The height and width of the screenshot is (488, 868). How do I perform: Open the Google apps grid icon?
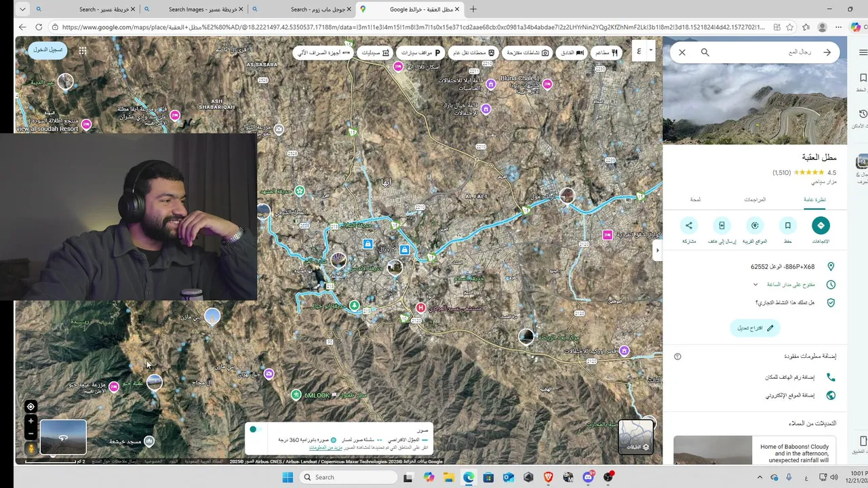[x=82, y=51]
